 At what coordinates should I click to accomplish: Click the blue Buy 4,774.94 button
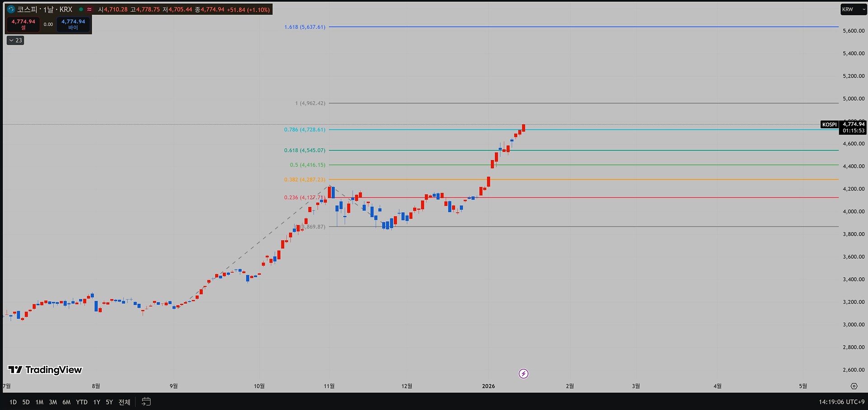(73, 24)
